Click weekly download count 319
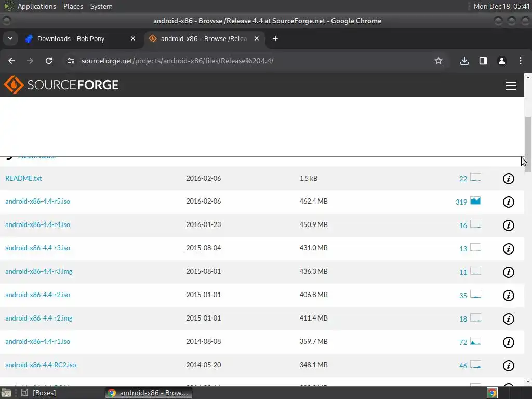Image resolution: width=532 pixels, height=399 pixels. pos(461,202)
